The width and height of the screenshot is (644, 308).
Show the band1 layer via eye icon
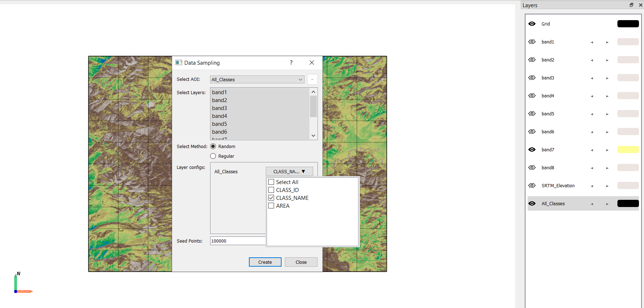coord(532,42)
